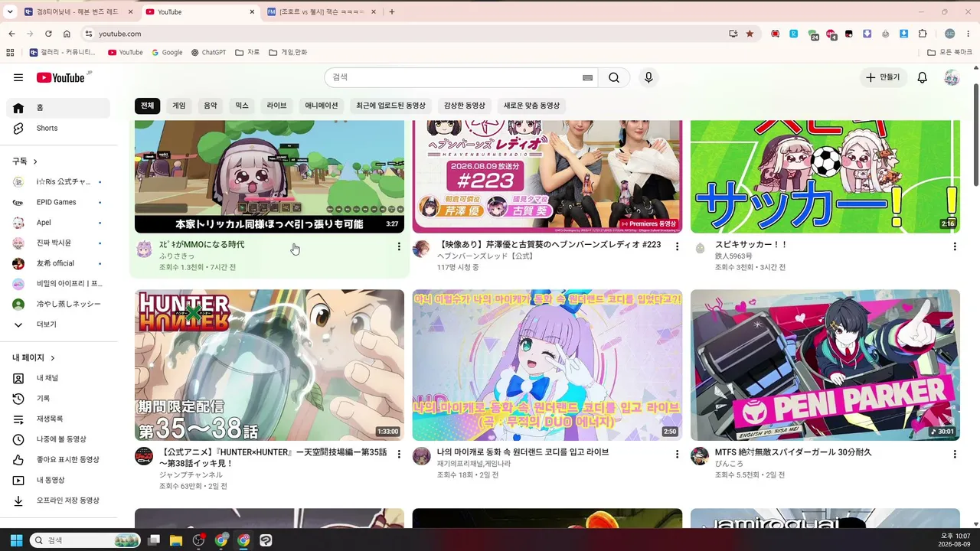The height and width of the screenshot is (551, 980).
Task: Open Task View on the taskbar
Action: coord(154,540)
